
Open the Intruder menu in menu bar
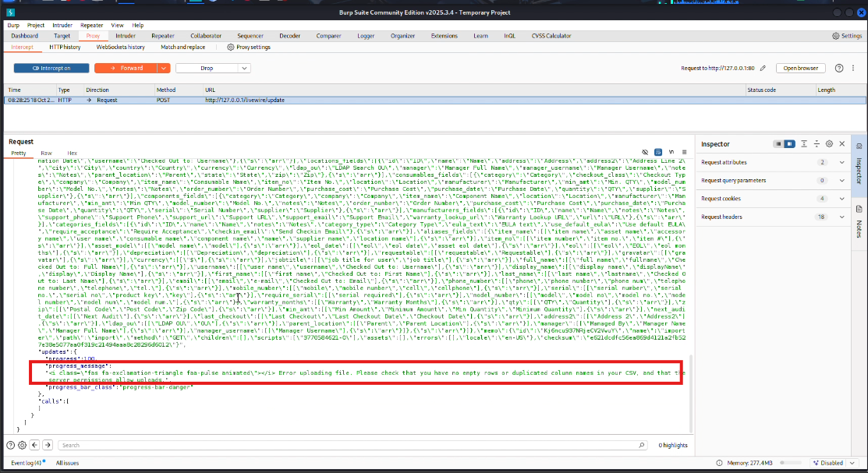tap(62, 25)
